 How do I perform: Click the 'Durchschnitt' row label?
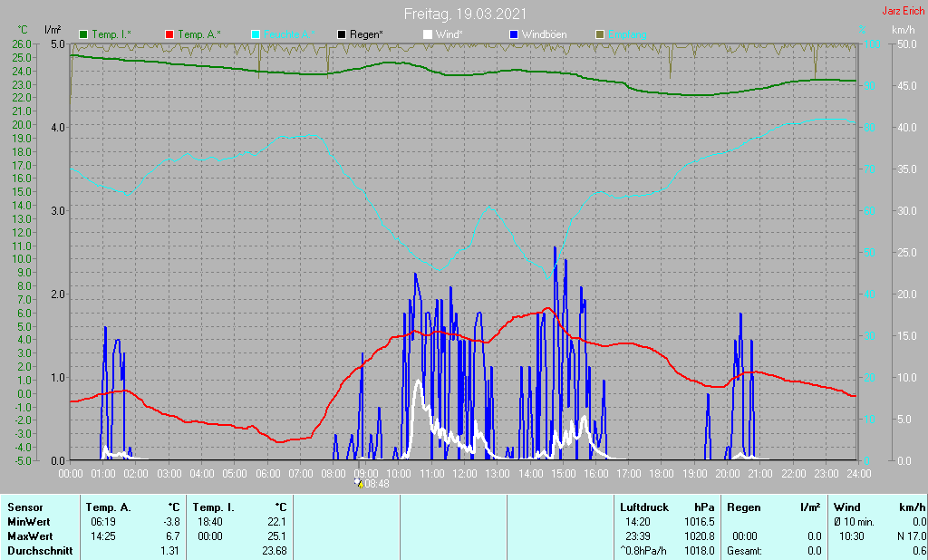click(x=40, y=551)
